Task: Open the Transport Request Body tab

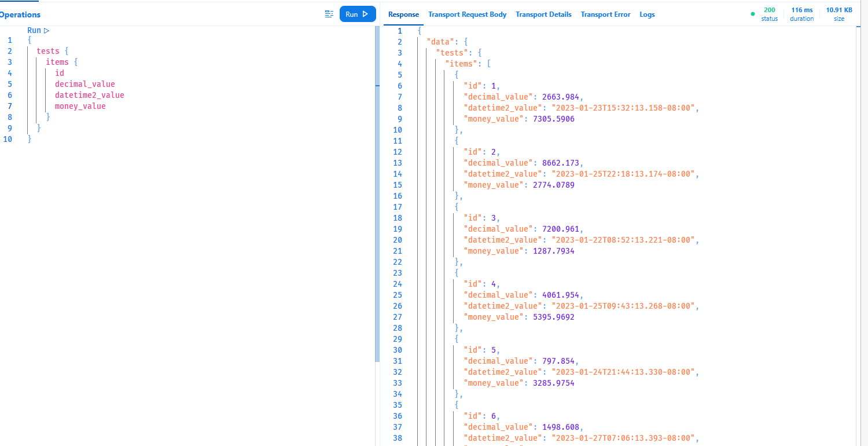Action: coord(467,14)
